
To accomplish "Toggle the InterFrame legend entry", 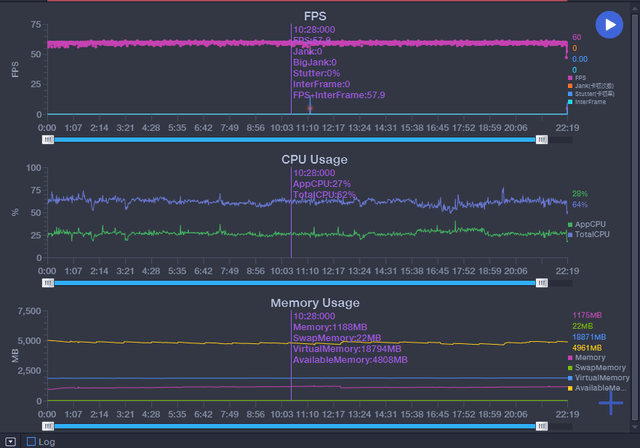I will click(590, 101).
